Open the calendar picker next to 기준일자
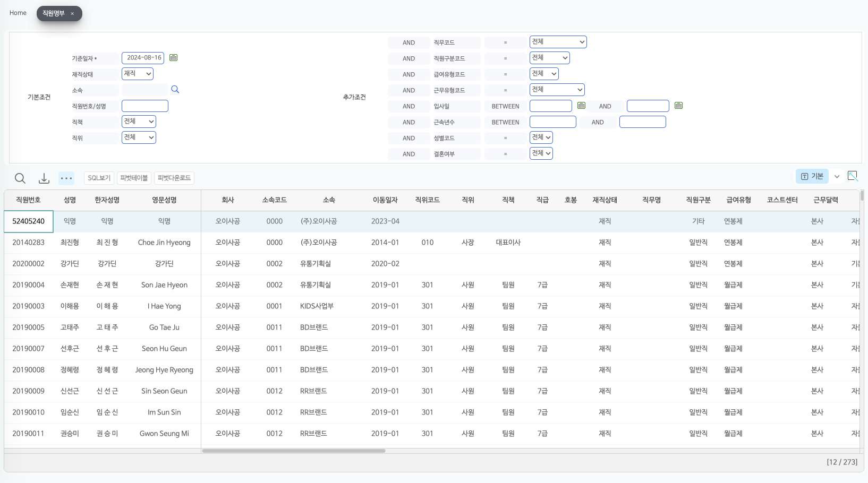Viewport: 868px width, 483px height. [173, 58]
